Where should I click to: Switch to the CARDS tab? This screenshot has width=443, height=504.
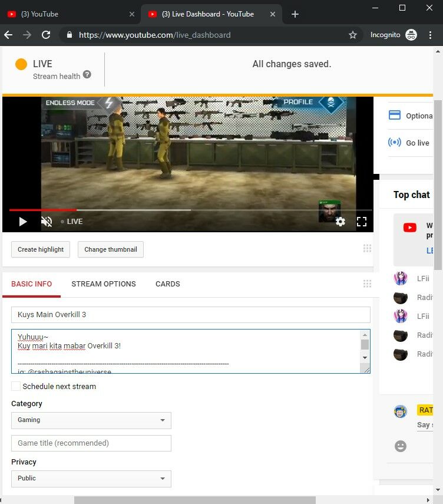[168, 284]
